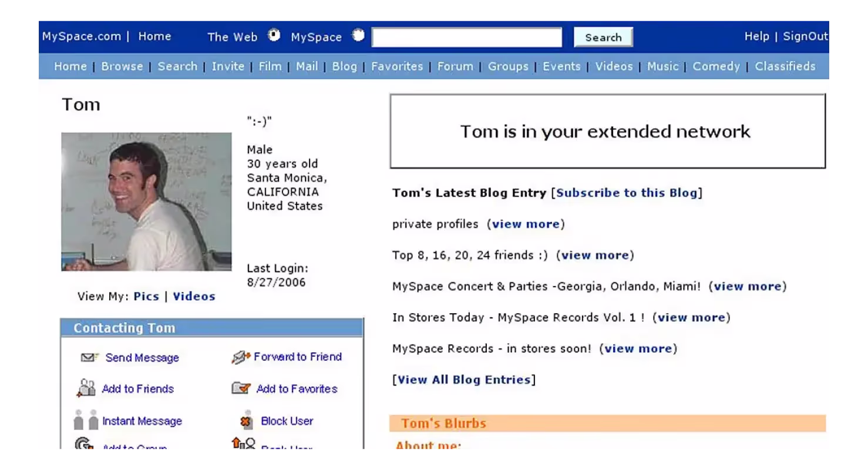Focus the search text field
Screen dimensions: 868x470
click(467, 37)
